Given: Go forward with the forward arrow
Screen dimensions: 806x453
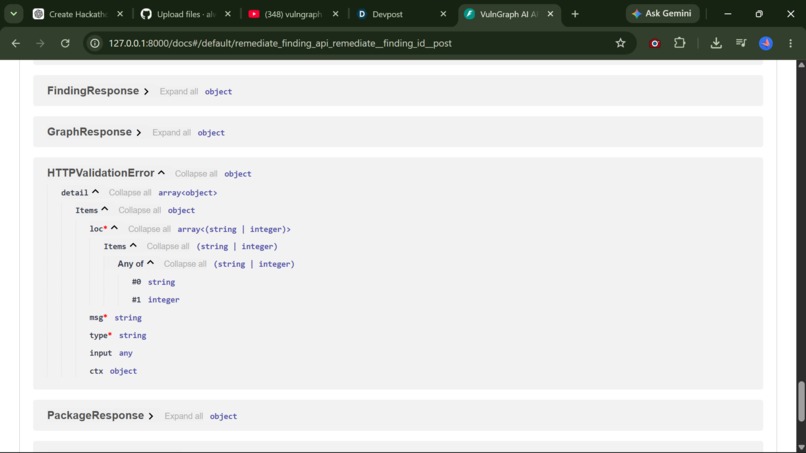Looking at the screenshot, I should coord(40,43).
